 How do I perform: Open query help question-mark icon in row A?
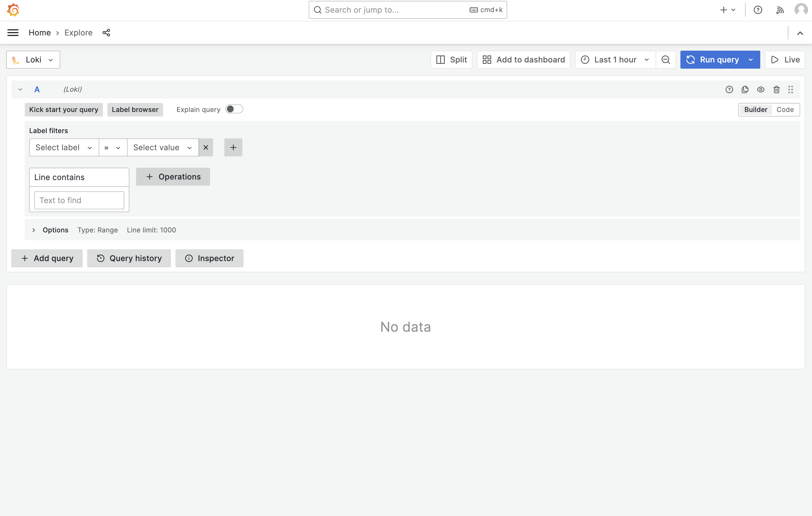click(729, 89)
